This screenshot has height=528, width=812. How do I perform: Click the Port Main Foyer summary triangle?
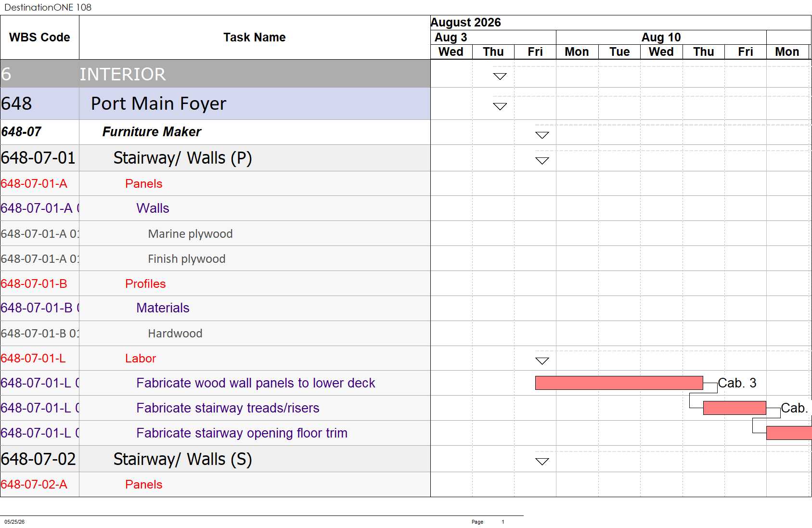pyautogui.click(x=500, y=106)
